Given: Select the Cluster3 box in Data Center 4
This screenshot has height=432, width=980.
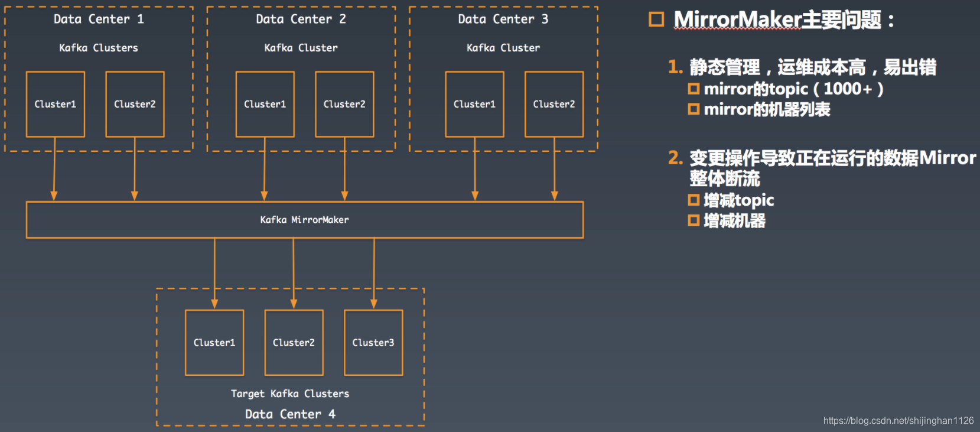Looking at the screenshot, I should click(x=373, y=343).
